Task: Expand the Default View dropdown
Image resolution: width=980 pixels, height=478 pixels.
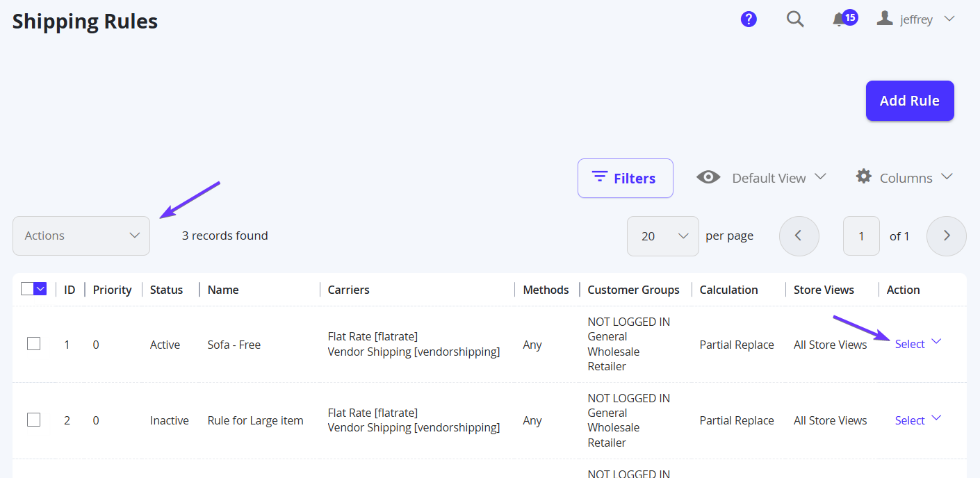Action: pos(778,178)
